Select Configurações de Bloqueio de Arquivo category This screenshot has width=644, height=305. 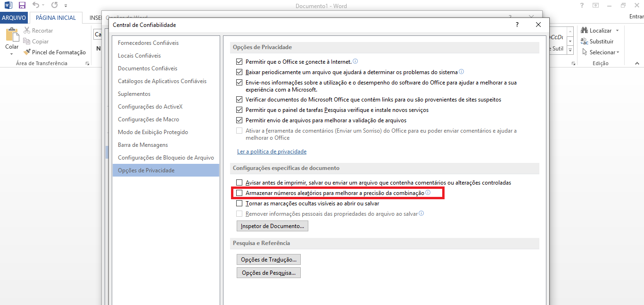pyautogui.click(x=166, y=158)
